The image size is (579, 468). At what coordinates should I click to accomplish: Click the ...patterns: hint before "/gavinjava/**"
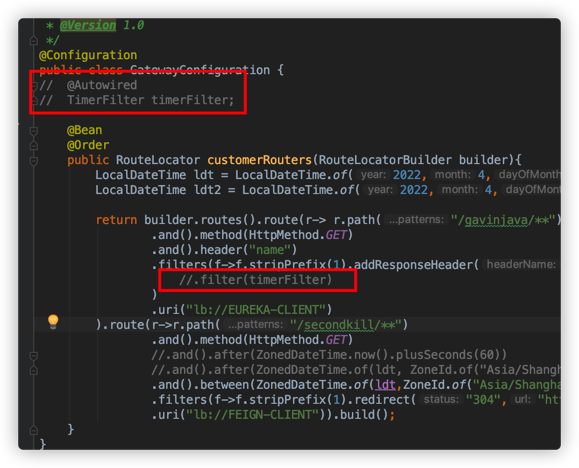pyautogui.click(x=416, y=220)
